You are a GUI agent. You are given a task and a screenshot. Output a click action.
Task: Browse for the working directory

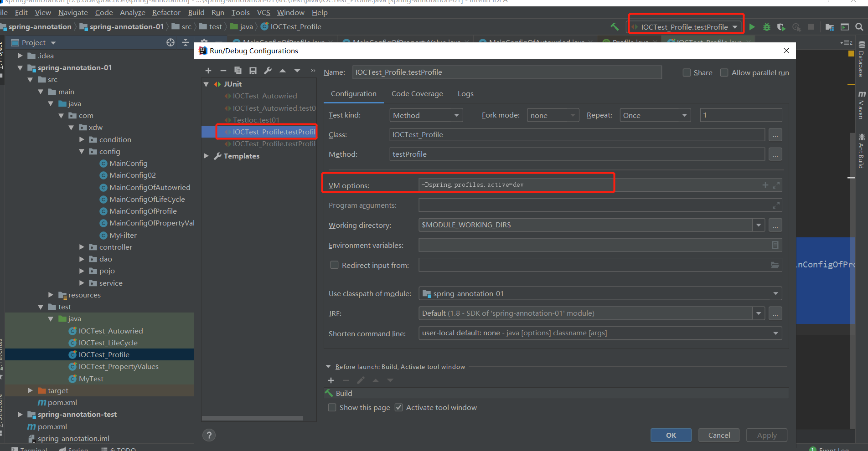(775, 225)
